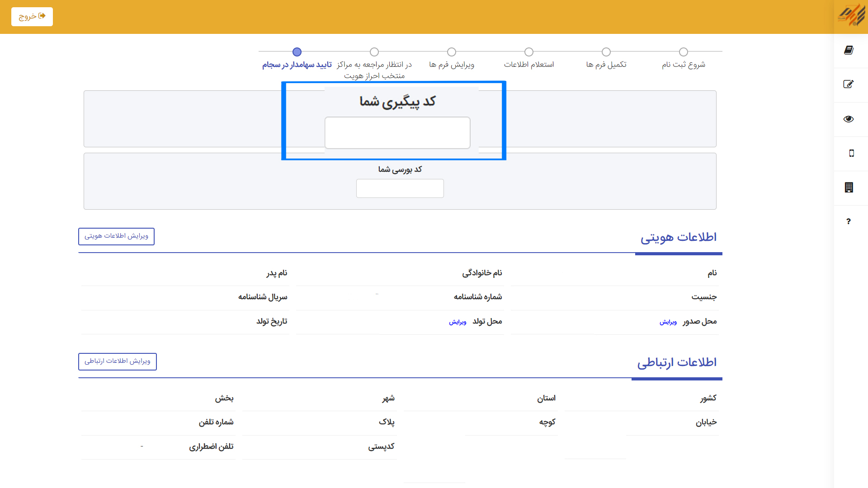Click the اطلاعات ارتباطی section heading
Screen dimensions: 868x488
pyautogui.click(x=677, y=363)
